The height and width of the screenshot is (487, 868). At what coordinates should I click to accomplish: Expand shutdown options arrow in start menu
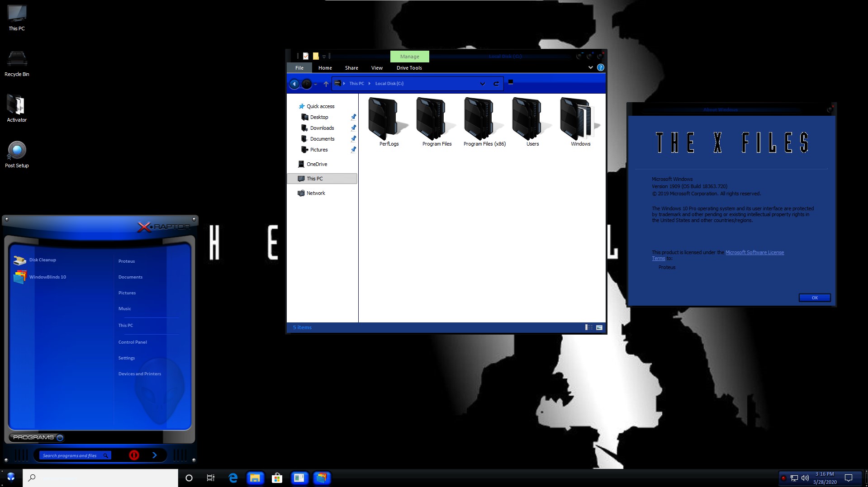pyautogui.click(x=155, y=455)
